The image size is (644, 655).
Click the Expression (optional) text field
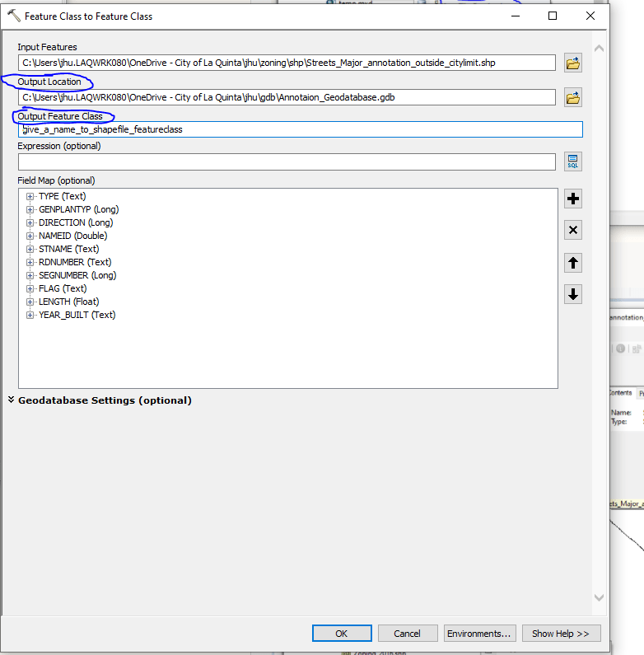pyautogui.click(x=287, y=161)
